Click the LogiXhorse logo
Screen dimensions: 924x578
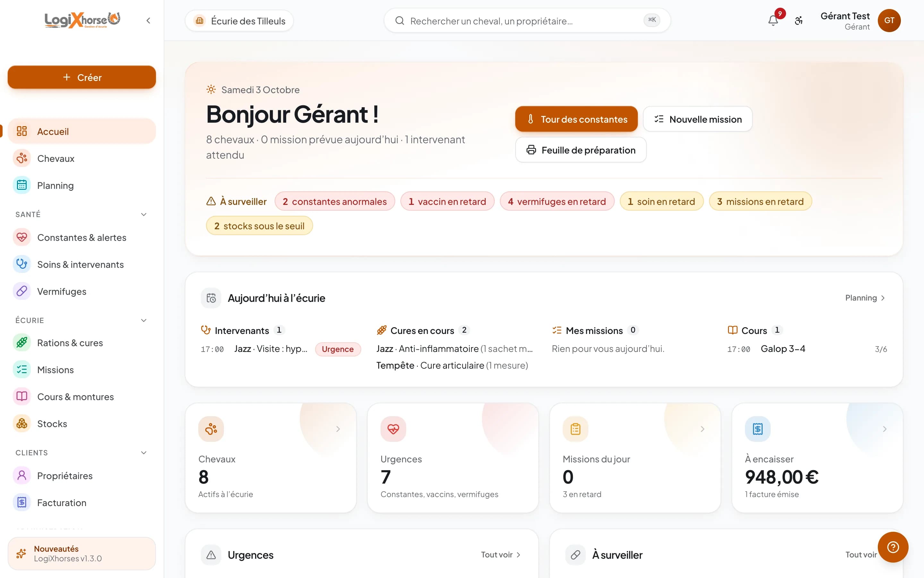(82, 20)
